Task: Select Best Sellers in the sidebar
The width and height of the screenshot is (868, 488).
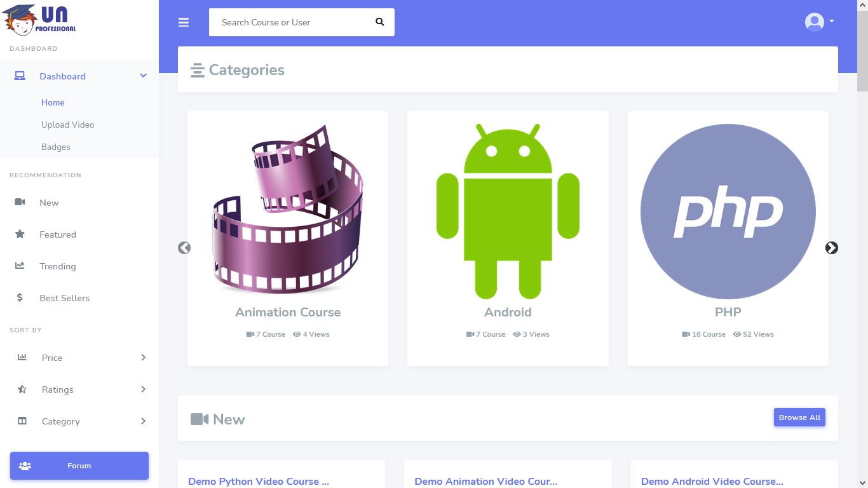Action: (x=65, y=298)
